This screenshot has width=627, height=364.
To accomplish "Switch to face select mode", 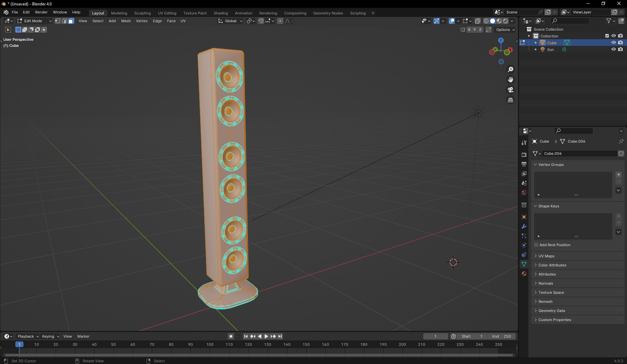I will (x=71, y=21).
